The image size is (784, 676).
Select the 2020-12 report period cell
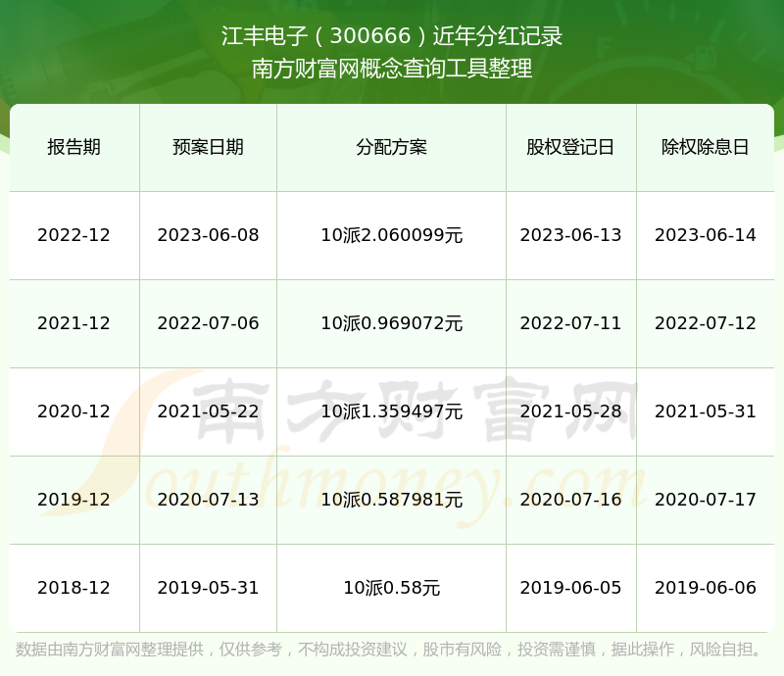pyautogui.click(x=74, y=411)
